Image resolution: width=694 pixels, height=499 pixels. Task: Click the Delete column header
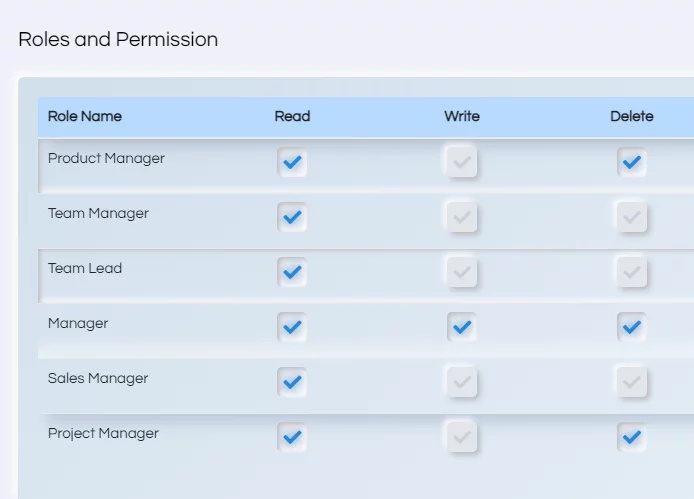tap(632, 116)
